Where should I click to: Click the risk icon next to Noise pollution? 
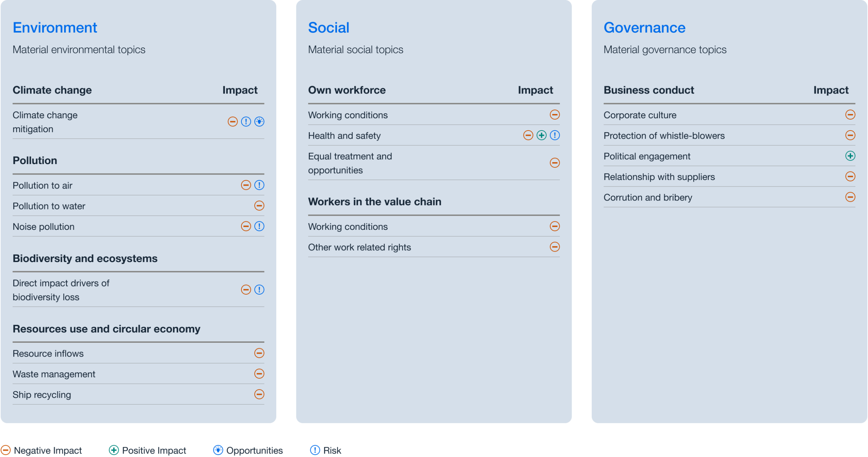pos(259,226)
